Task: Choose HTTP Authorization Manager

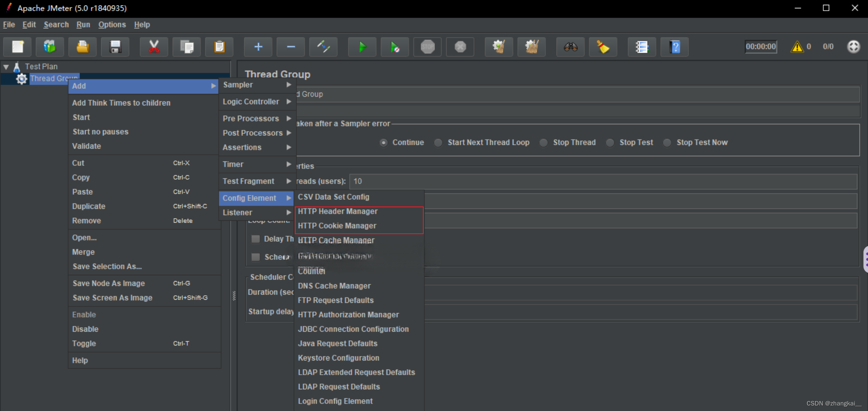Action: (359, 315)
